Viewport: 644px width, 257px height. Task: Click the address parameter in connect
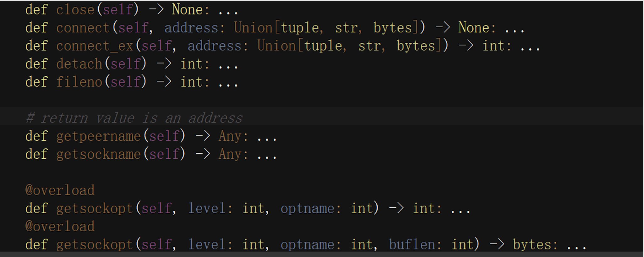[191, 28]
